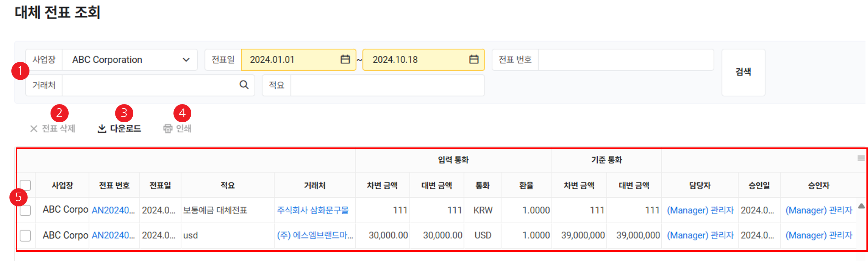Open the grid column menu hamburger icon

[x=861, y=158]
